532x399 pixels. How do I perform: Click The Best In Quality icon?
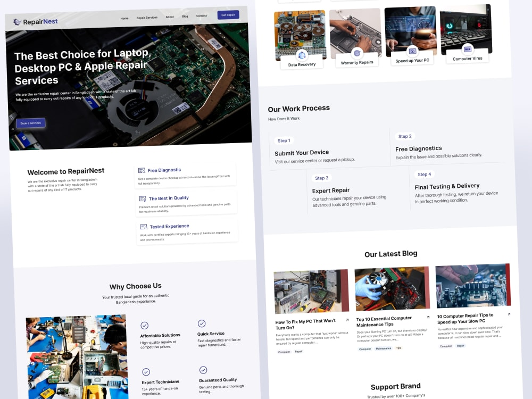pos(143,199)
